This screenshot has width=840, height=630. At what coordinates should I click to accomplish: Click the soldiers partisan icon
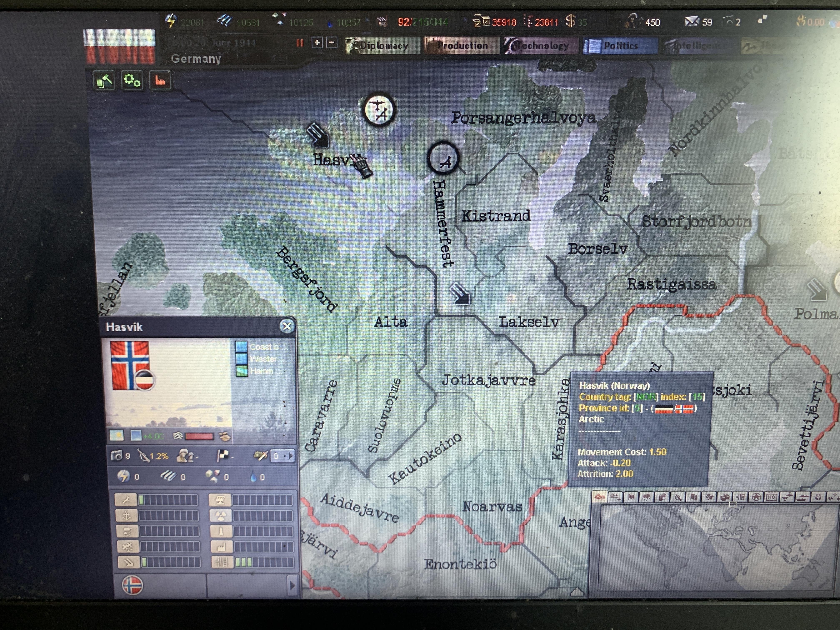[x=185, y=456]
